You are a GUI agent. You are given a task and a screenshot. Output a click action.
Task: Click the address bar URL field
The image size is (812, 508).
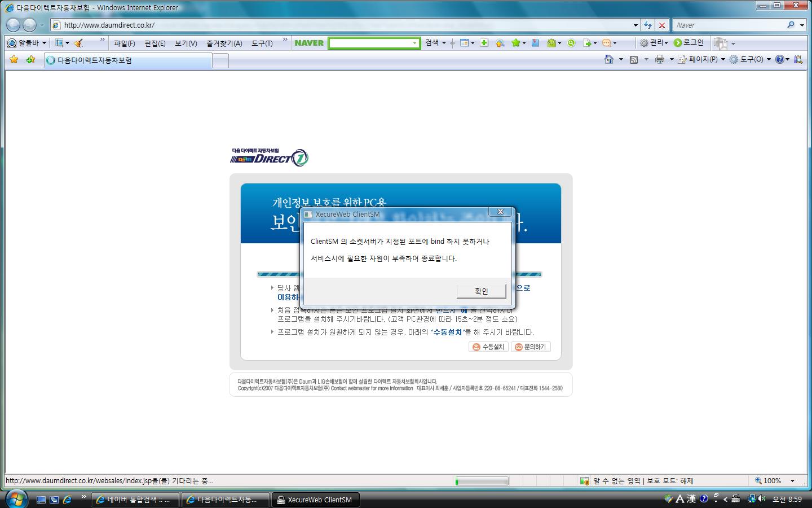tap(341, 25)
